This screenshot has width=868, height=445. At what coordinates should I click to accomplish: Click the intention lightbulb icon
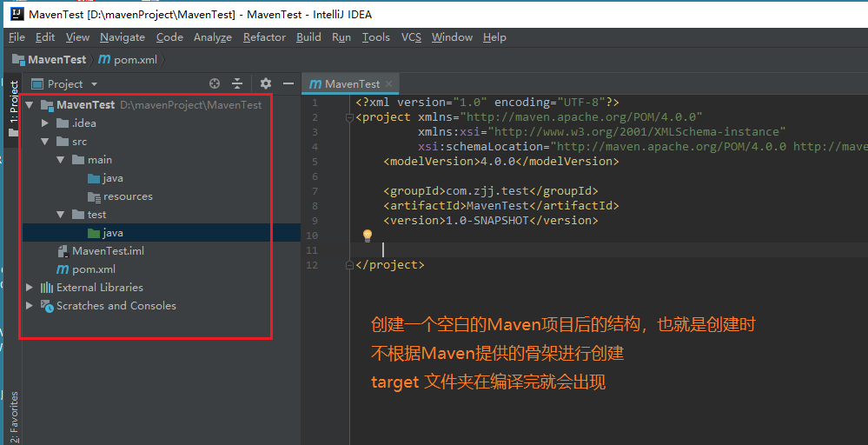367,236
